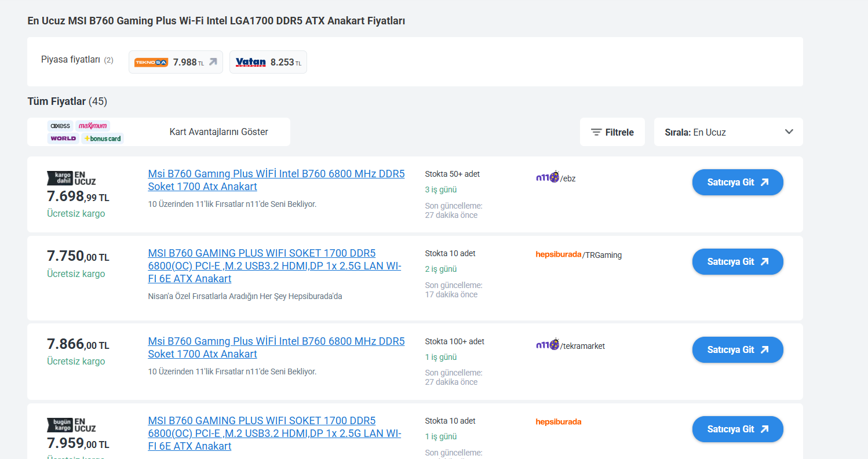Click Satıcıya Git for the tekramarket offer
The height and width of the screenshot is (459, 868).
[737, 349]
